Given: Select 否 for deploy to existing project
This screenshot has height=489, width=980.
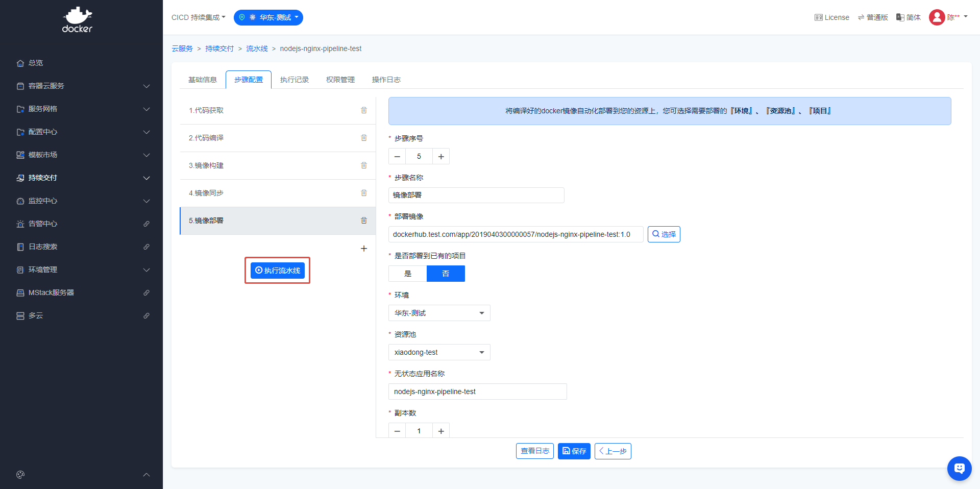Looking at the screenshot, I should [446, 274].
